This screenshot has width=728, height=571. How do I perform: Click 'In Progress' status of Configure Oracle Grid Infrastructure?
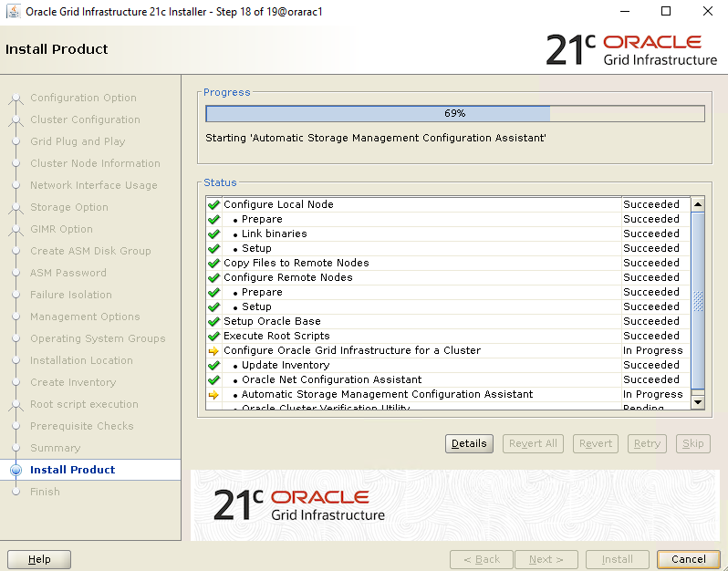653,350
